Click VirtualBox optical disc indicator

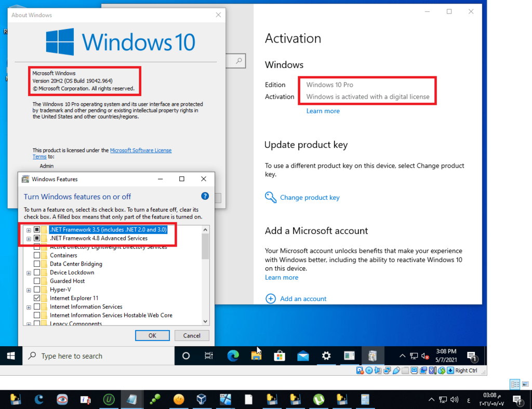click(x=369, y=371)
